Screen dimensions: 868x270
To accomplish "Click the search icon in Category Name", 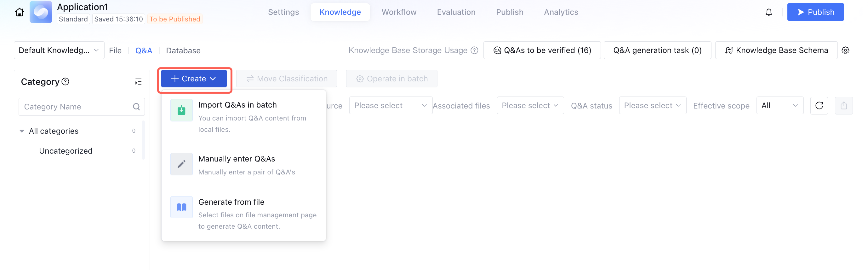I will click(x=136, y=107).
